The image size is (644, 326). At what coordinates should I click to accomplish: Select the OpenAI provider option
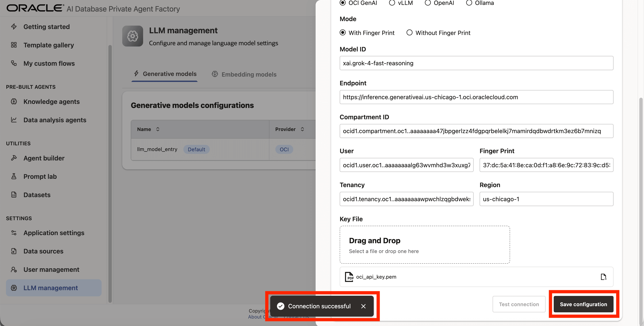pos(428,3)
